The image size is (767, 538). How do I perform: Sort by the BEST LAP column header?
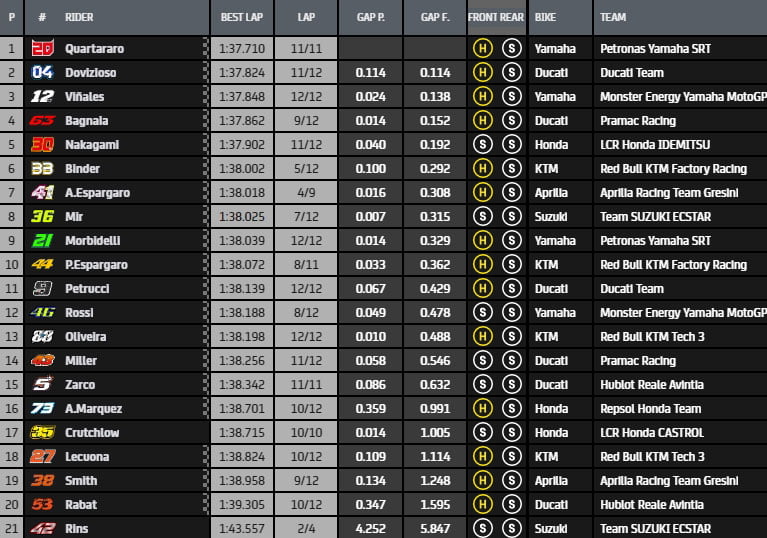click(240, 17)
